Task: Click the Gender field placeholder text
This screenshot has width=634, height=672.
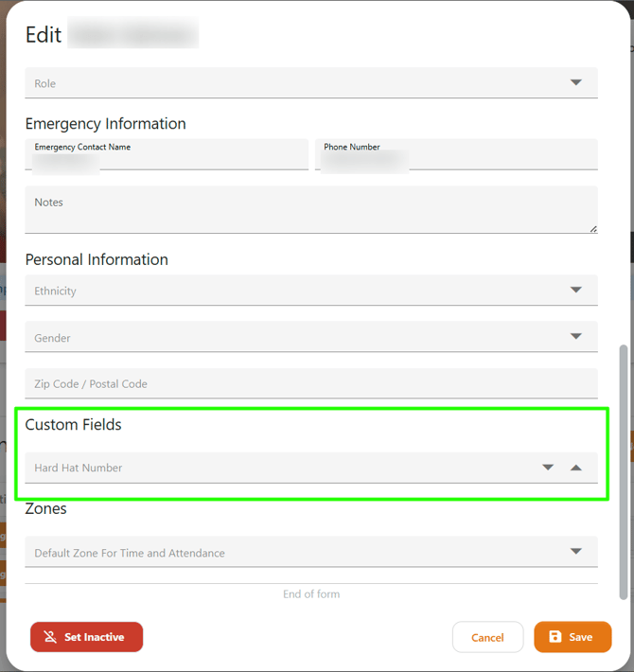Action: coord(53,338)
